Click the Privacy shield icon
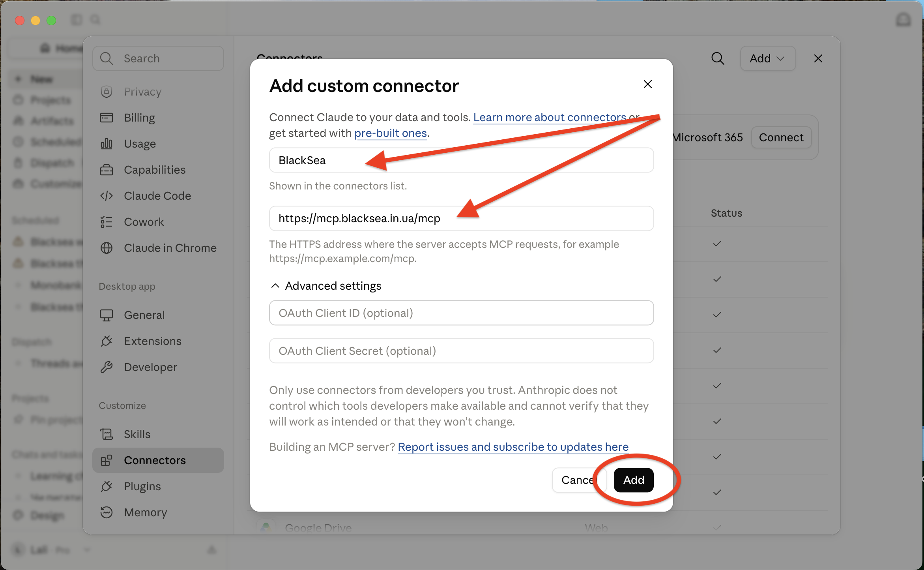Image resolution: width=924 pixels, height=570 pixels. point(107,92)
